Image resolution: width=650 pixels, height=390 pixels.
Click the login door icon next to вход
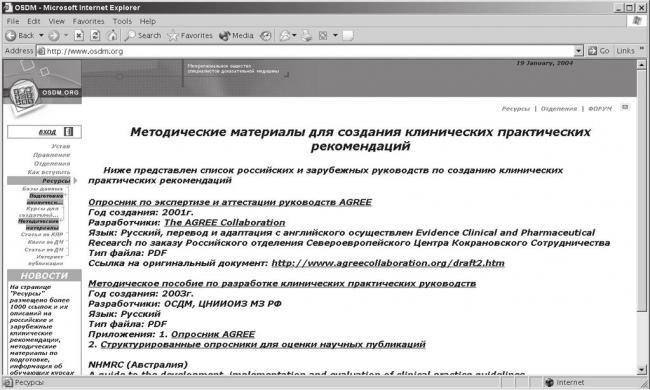coord(68,132)
